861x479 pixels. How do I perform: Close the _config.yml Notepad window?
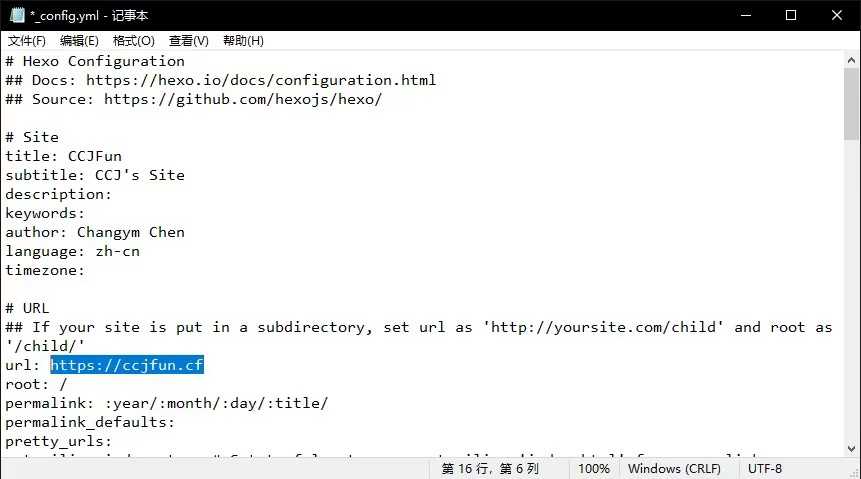point(837,15)
